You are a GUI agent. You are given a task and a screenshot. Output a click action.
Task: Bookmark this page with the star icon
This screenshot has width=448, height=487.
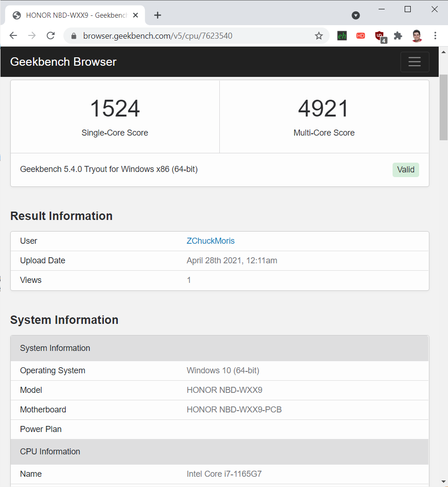(319, 36)
